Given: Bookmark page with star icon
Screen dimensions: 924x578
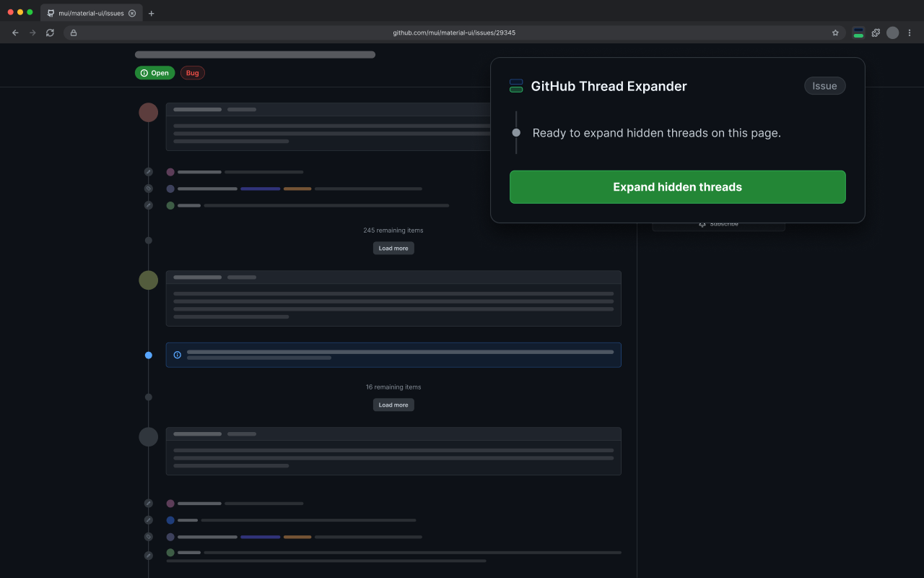Looking at the screenshot, I should [x=835, y=33].
